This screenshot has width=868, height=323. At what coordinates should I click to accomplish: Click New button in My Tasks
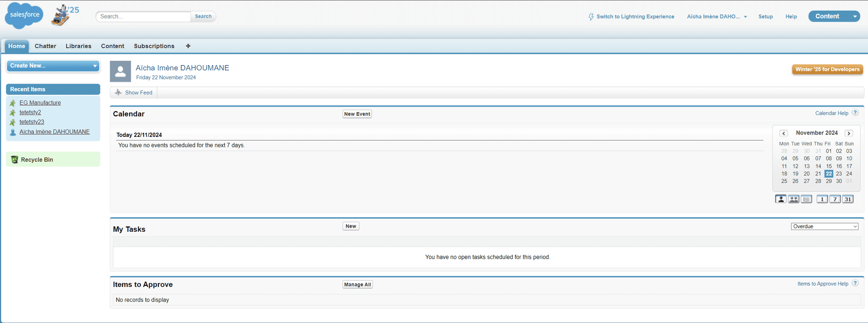(351, 226)
